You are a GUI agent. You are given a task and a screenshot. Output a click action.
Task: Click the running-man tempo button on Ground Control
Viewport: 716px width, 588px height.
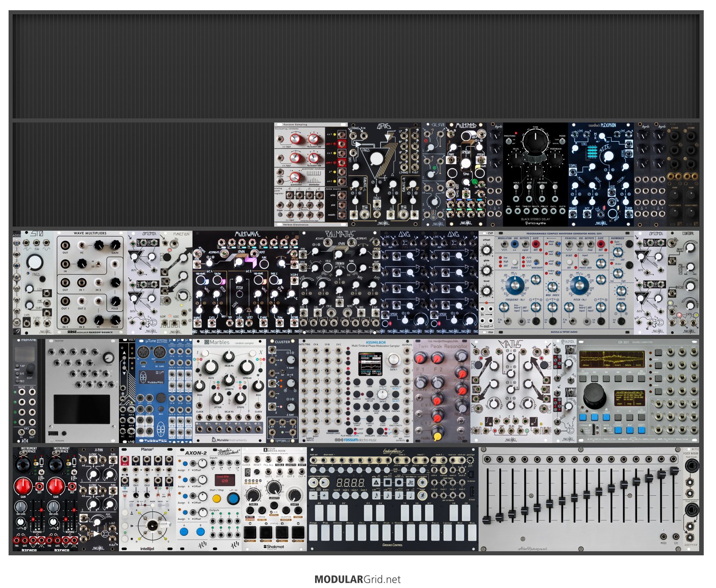tap(422, 495)
